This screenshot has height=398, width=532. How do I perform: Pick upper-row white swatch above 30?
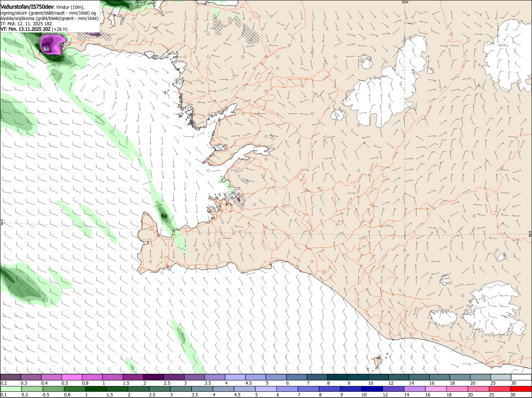tap(521, 377)
